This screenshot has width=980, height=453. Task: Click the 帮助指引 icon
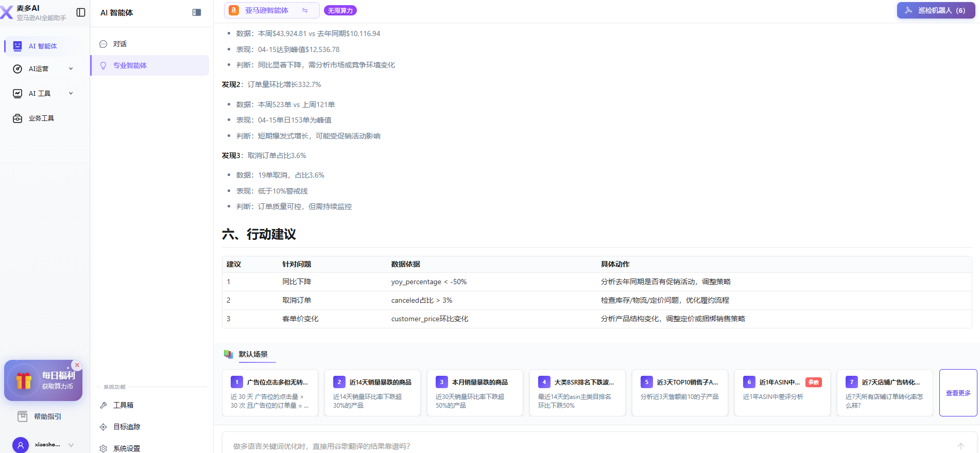[x=23, y=416]
